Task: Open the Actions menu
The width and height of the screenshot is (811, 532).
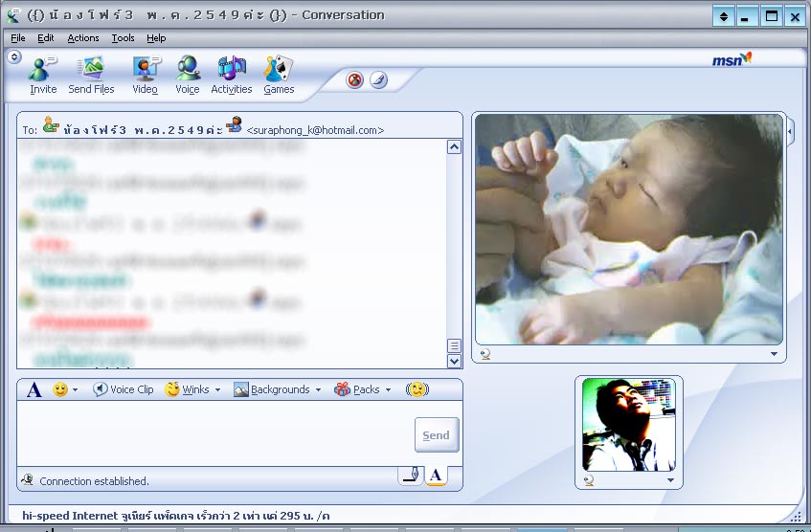Action: [82, 38]
